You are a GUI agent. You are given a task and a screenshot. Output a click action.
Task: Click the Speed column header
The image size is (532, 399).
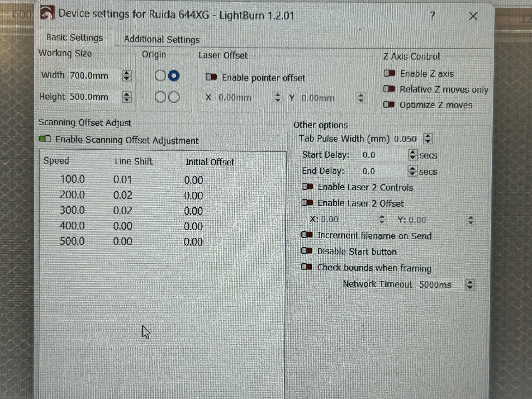(x=56, y=160)
